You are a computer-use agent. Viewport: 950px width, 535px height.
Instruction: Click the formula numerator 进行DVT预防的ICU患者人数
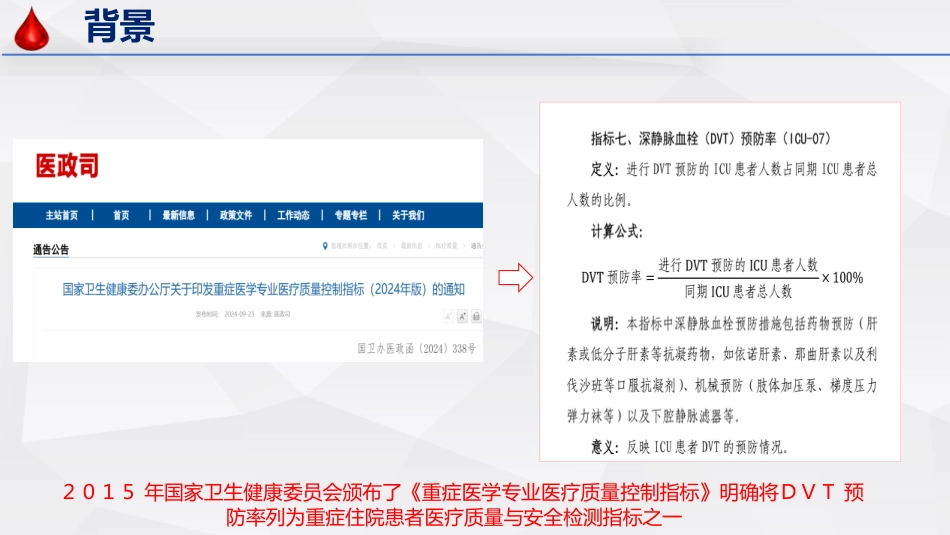pos(738,265)
